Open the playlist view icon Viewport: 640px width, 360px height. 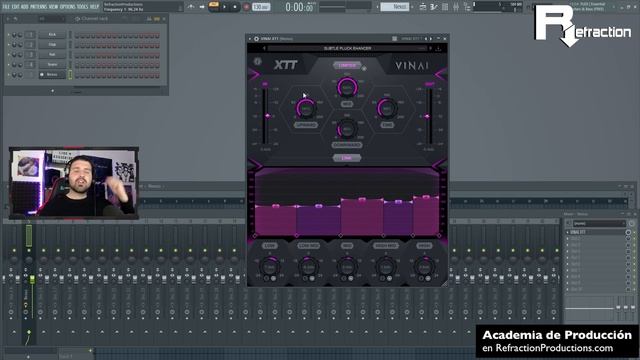[x=423, y=7]
